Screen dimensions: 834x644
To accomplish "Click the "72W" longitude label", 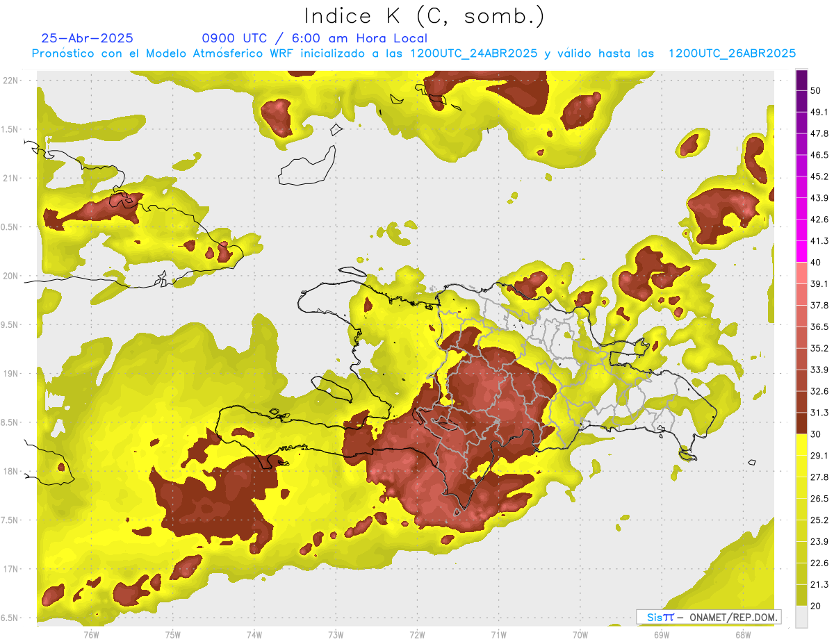I will click(417, 634).
